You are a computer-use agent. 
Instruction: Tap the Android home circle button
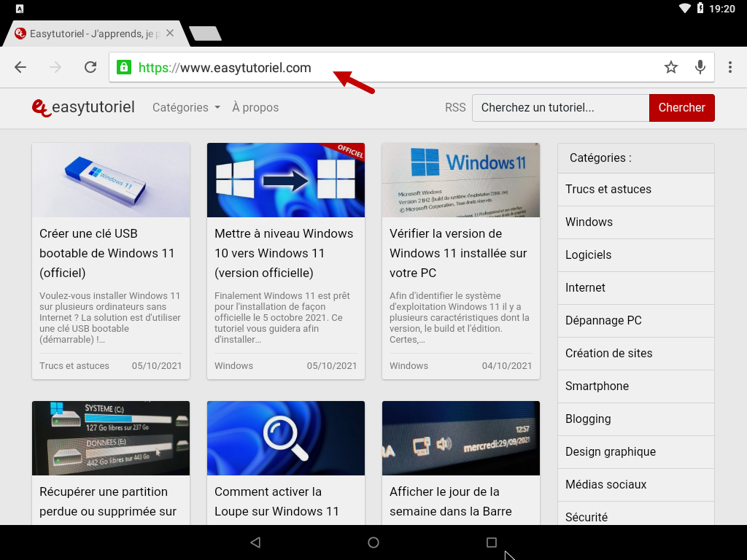click(x=373, y=542)
